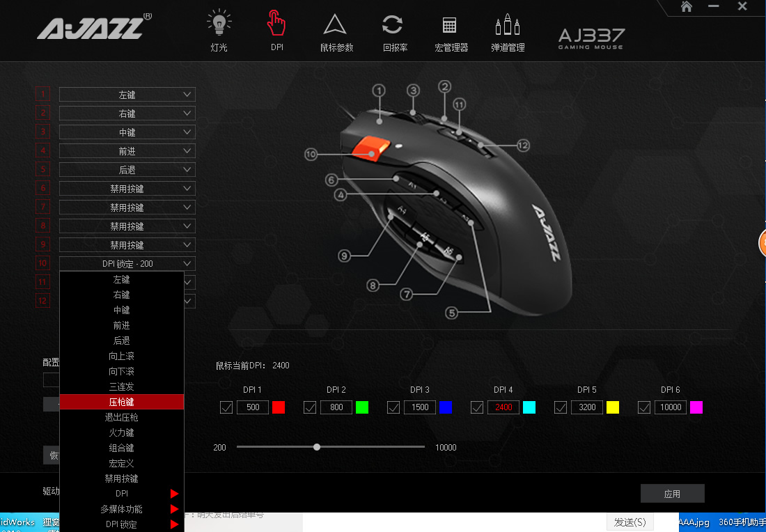The width and height of the screenshot is (766, 532).
Task: Open the button 9 禁用按键 dropdown
Action: tap(127, 244)
